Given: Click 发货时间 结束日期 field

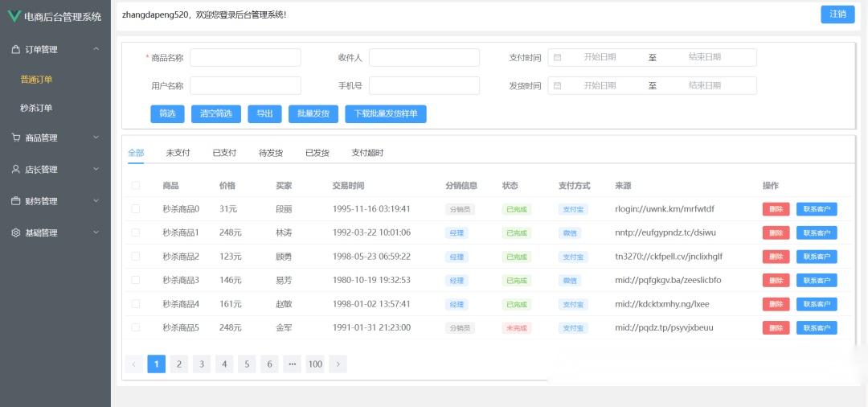Looking at the screenshot, I should click(x=705, y=86).
